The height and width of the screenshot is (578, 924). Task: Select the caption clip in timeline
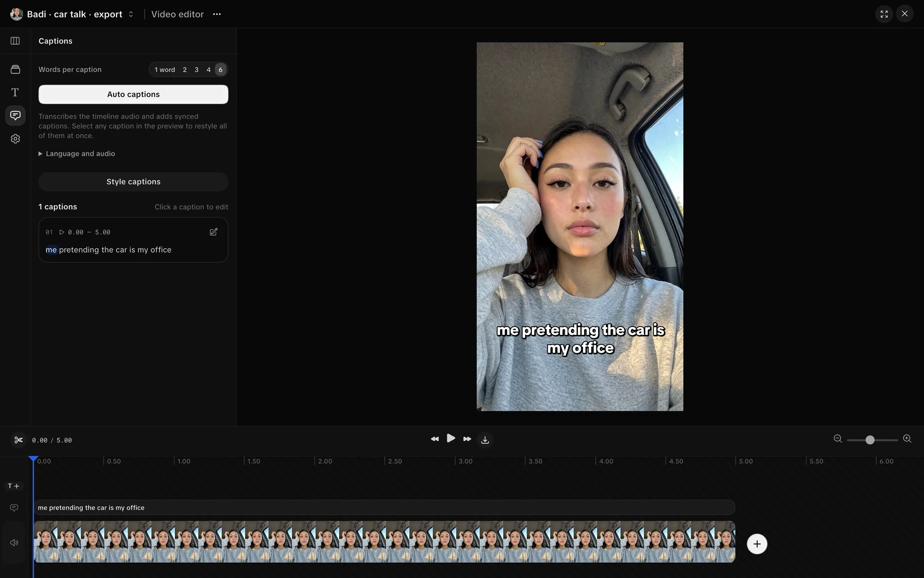[x=385, y=507]
